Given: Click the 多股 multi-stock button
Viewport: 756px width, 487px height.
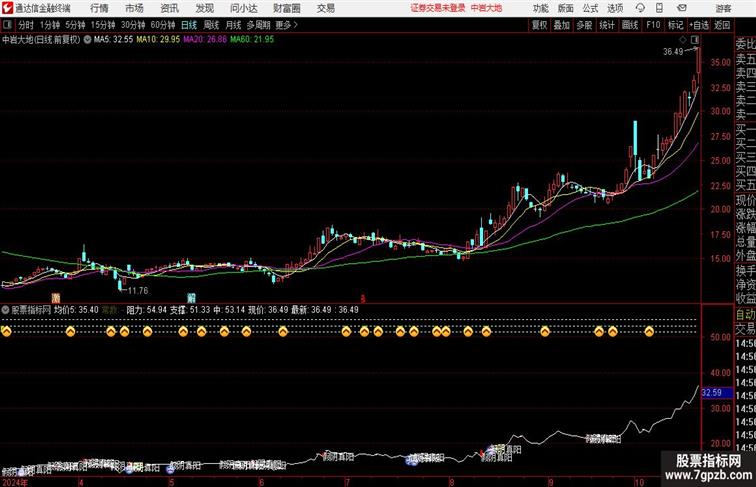Looking at the screenshot, I should coord(584,25).
